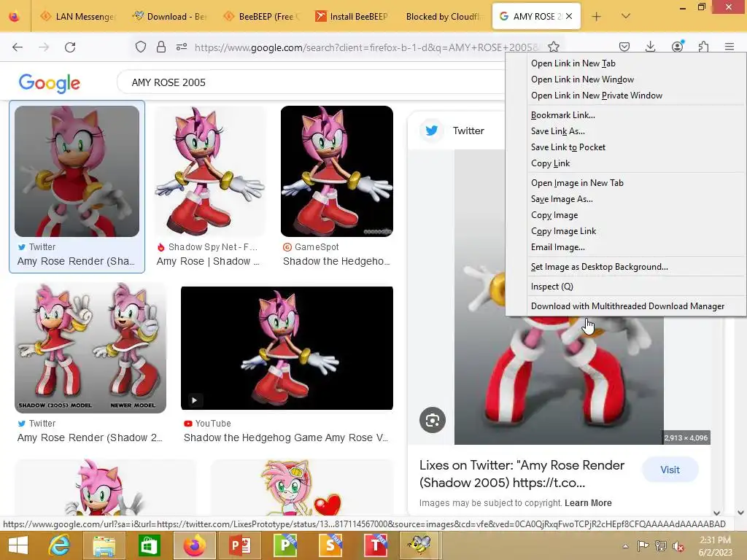Click the Twitter source header in preview
Image resolution: width=747 pixels, height=560 pixels.
click(x=452, y=131)
